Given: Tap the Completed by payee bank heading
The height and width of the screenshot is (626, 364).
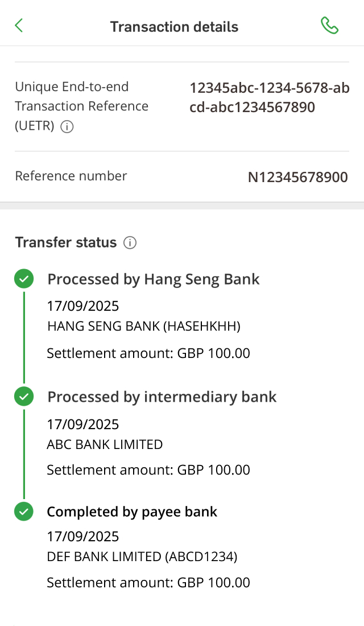Looking at the screenshot, I should point(132,512).
